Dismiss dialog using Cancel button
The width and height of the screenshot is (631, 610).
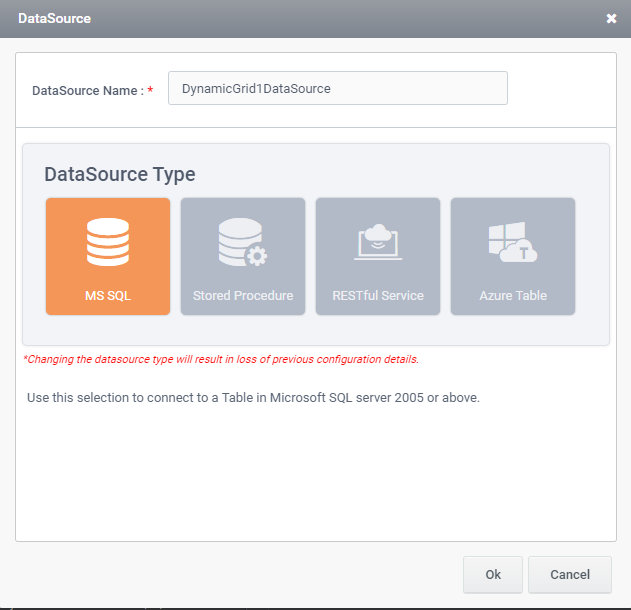coord(570,575)
